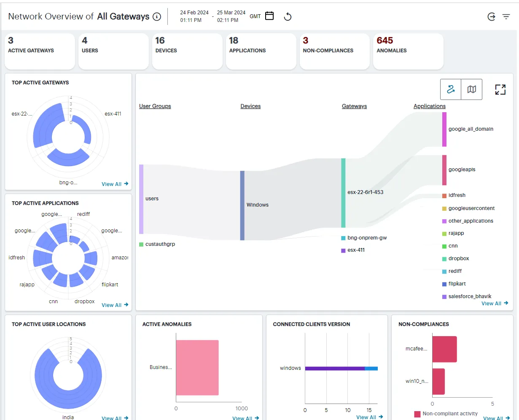Click View All under Top Active Applications
Screen dimensions: 519x420
click(115, 305)
